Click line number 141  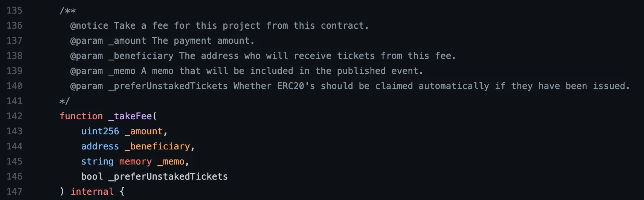pos(14,101)
